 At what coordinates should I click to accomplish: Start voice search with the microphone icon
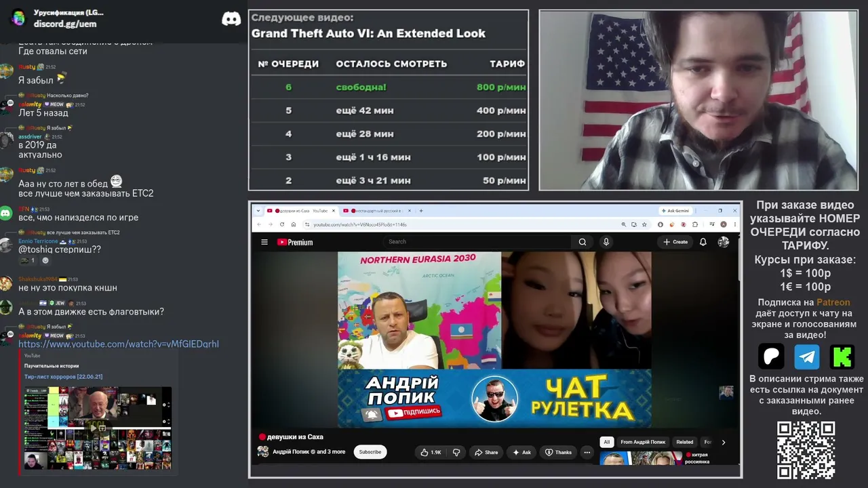point(606,242)
